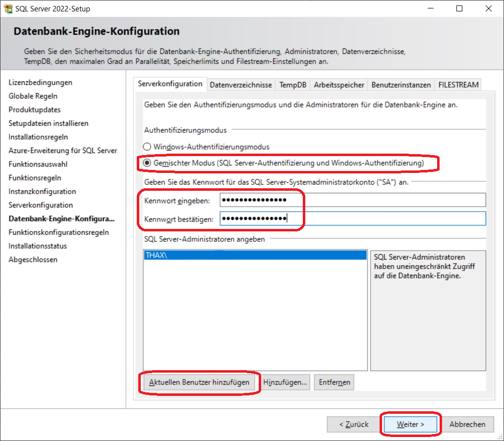Click the bold Datenbank-Engine-Konfigura... step

coord(61,219)
